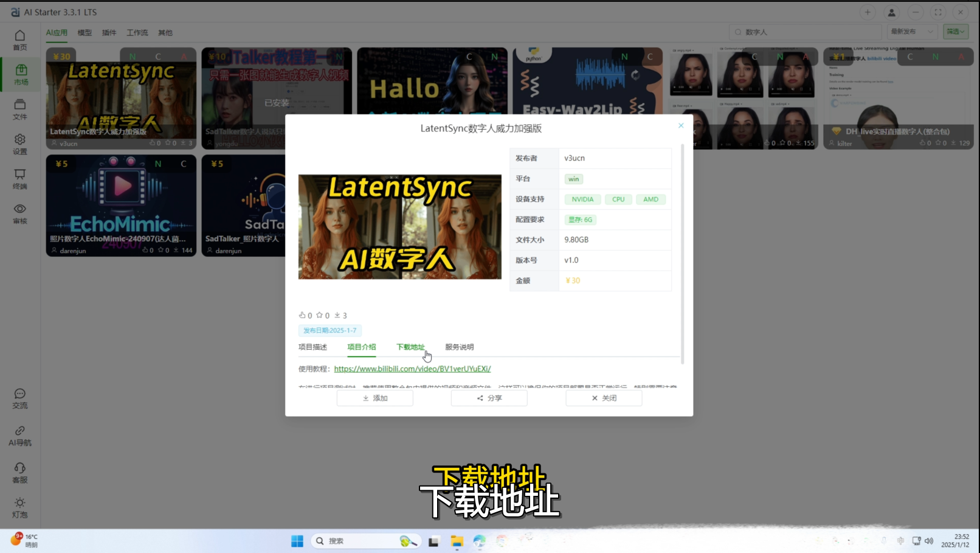
Task: Click the thumbs-up like icon in dialog
Action: tap(302, 315)
